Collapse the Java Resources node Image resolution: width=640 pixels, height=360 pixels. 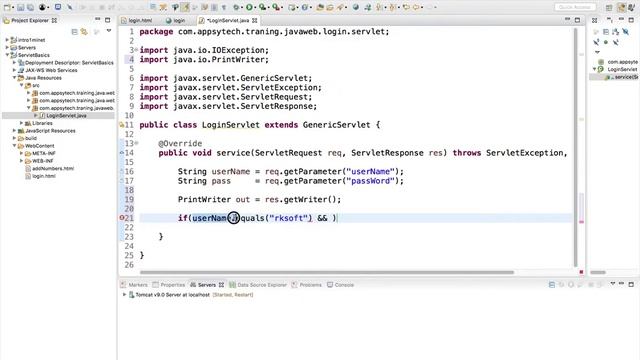(14, 78)
